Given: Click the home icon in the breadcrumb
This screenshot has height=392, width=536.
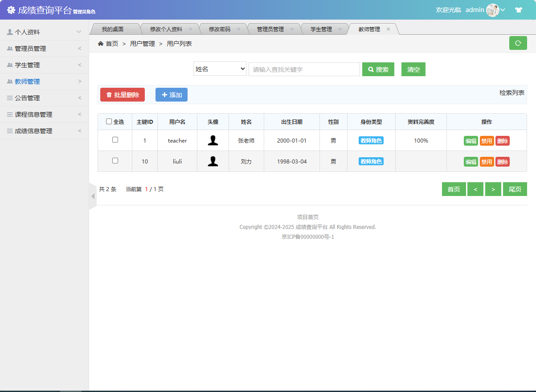Looking at the screenshot, I should (x=101, y=43).
